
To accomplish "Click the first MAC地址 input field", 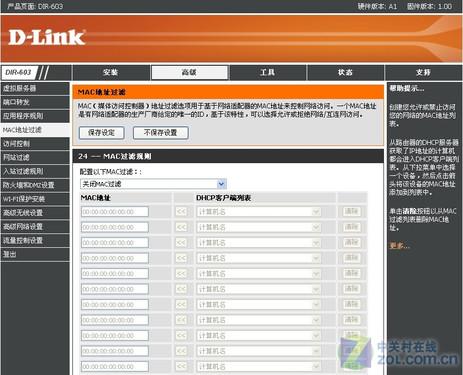I will pos(115,212).
